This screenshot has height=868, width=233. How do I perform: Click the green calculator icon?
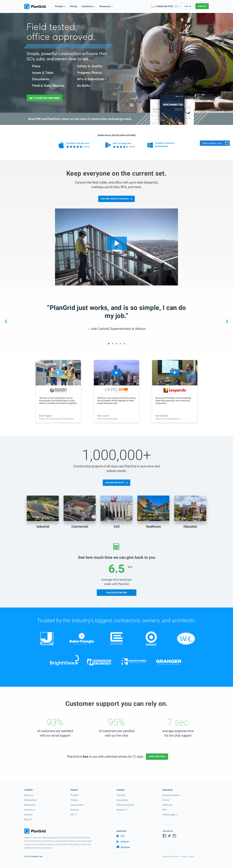pos(116,546)
